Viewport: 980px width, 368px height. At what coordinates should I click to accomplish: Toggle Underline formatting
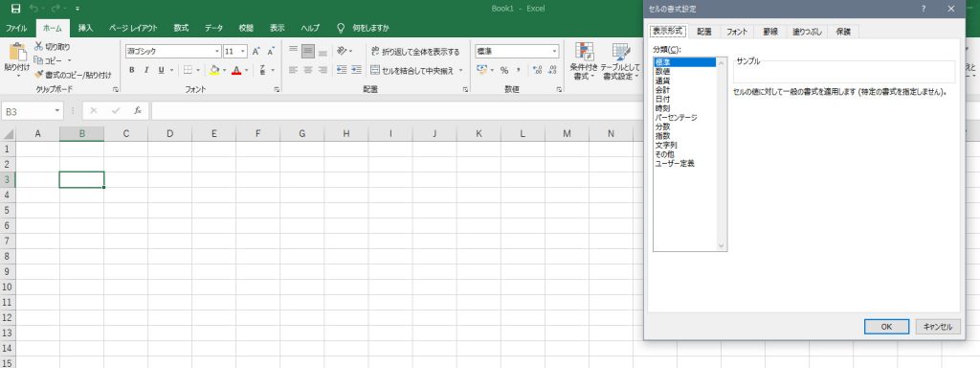(x=161, y=70)
